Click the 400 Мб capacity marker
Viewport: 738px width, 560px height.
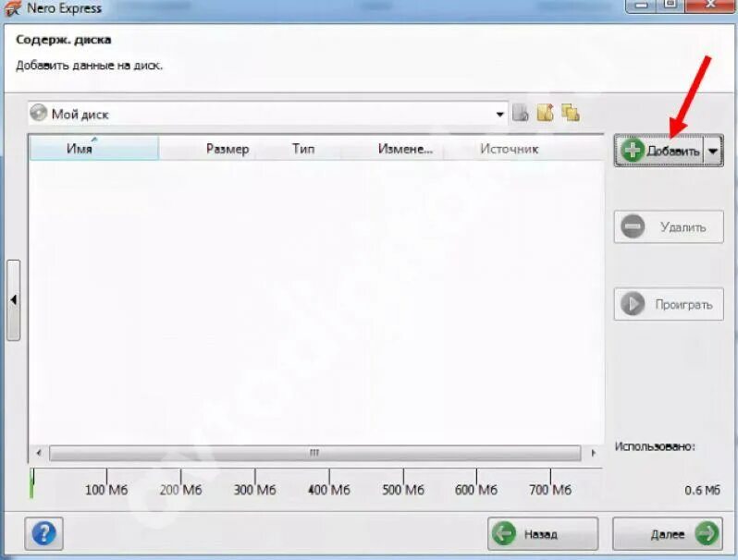[329, 490]
